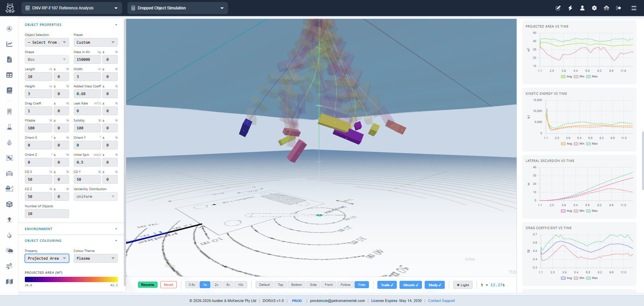Screen dimensions: 644x306
Task: Open the wind icon in sidebar
Action: [x=9, y=266]
